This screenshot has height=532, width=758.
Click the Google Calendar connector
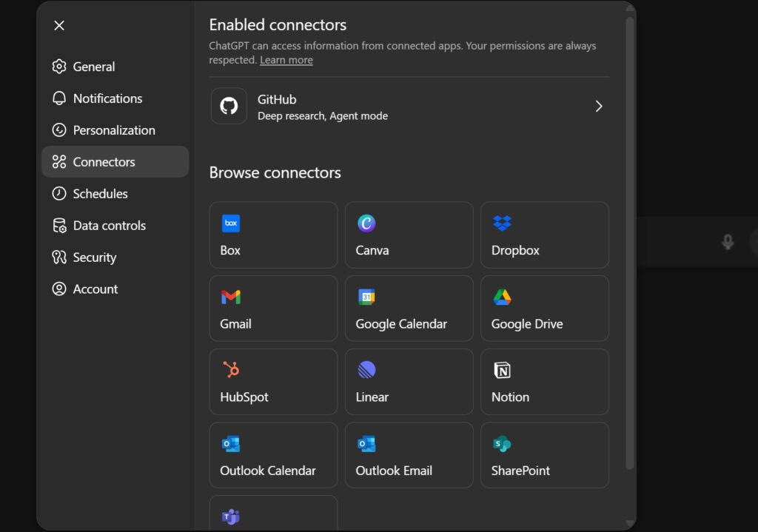point(409,308)
